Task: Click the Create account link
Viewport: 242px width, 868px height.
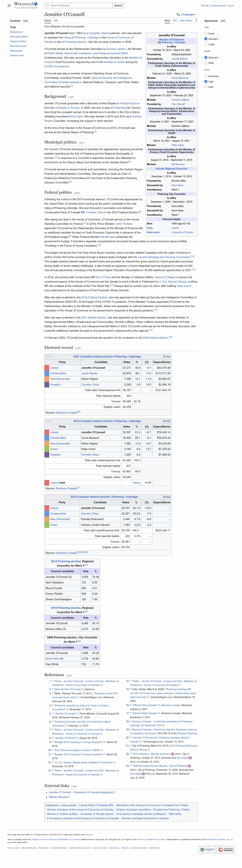Action: [x=218, y=5]
